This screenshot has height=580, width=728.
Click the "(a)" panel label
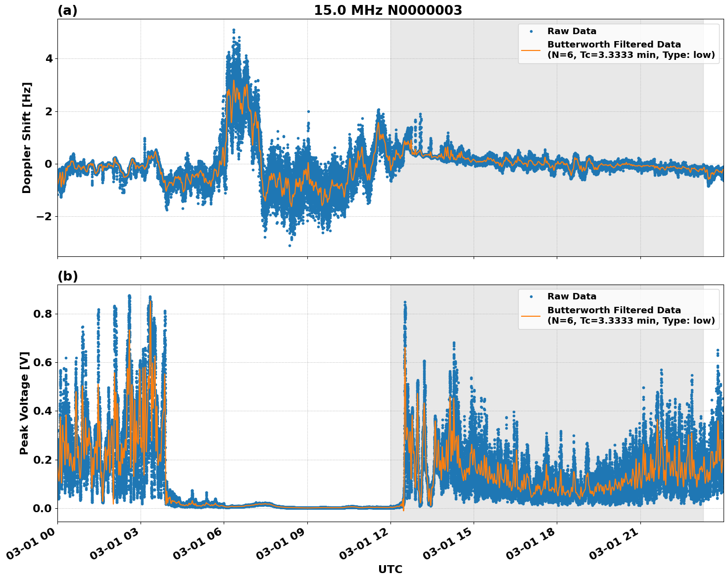coord(67,10)
